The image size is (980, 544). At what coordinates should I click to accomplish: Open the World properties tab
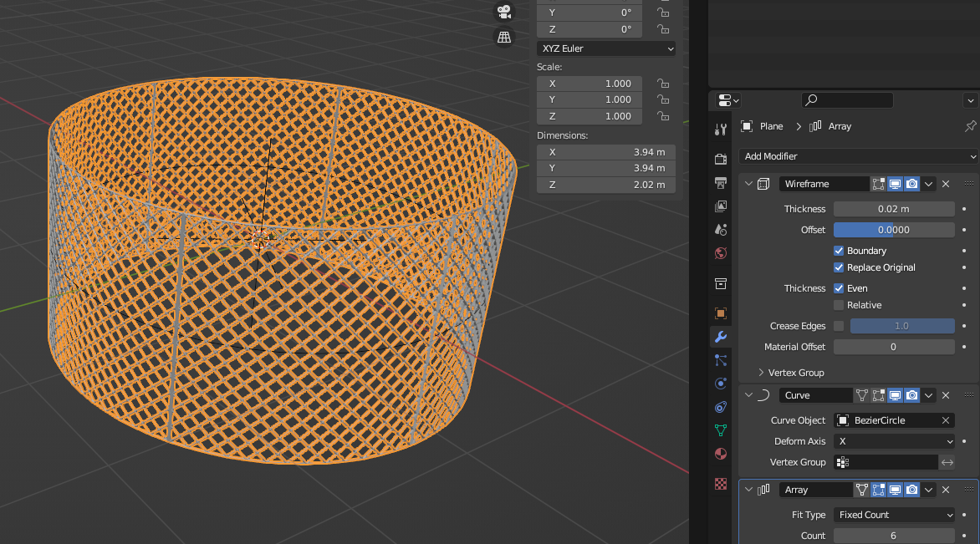click(x=721, y=253)
